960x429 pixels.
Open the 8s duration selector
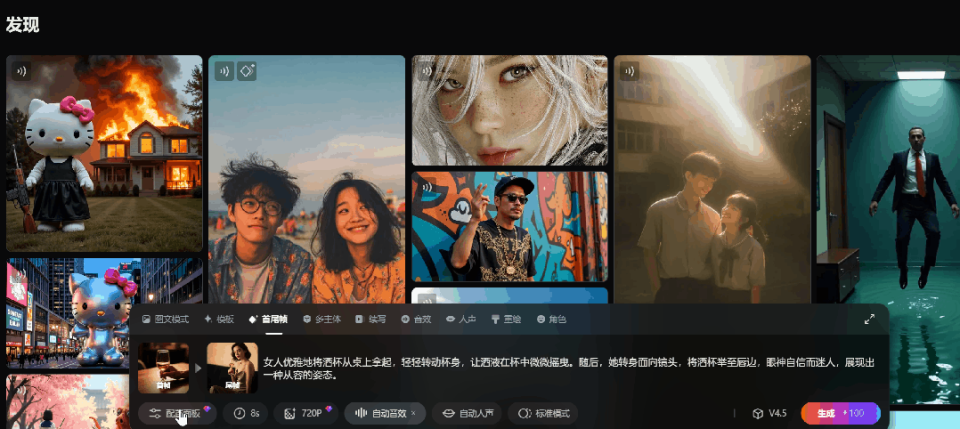[246, 414]
